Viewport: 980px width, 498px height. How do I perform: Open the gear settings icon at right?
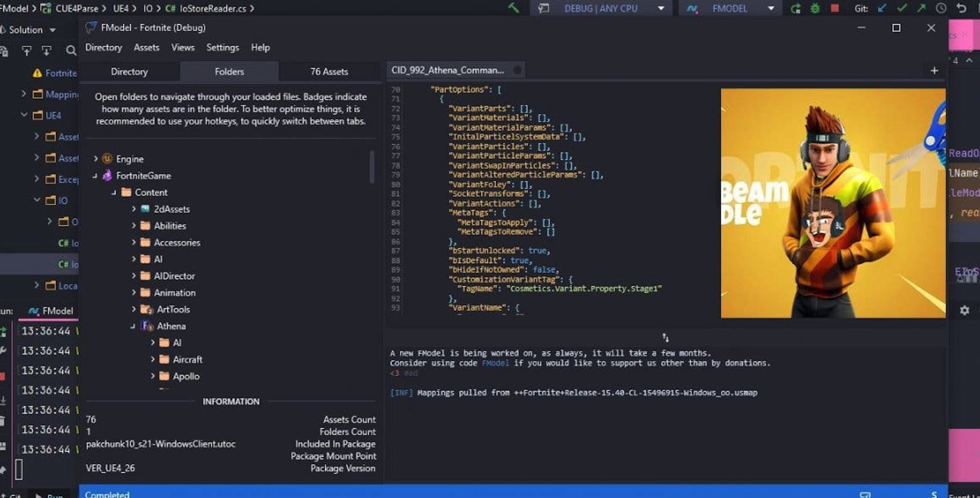(x=964, y=311)
